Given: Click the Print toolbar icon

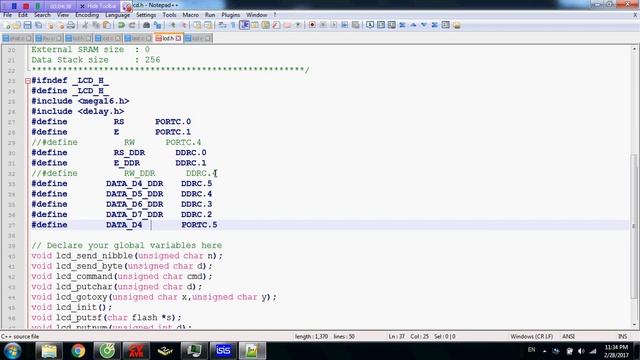Looking at the screenshot, I should [x=71, y=25].
